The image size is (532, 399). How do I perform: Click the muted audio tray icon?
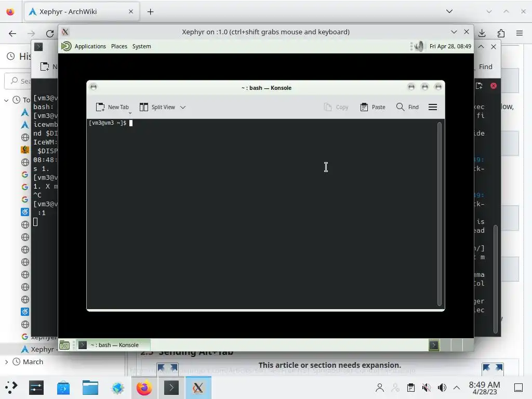(x=426, y=388)
